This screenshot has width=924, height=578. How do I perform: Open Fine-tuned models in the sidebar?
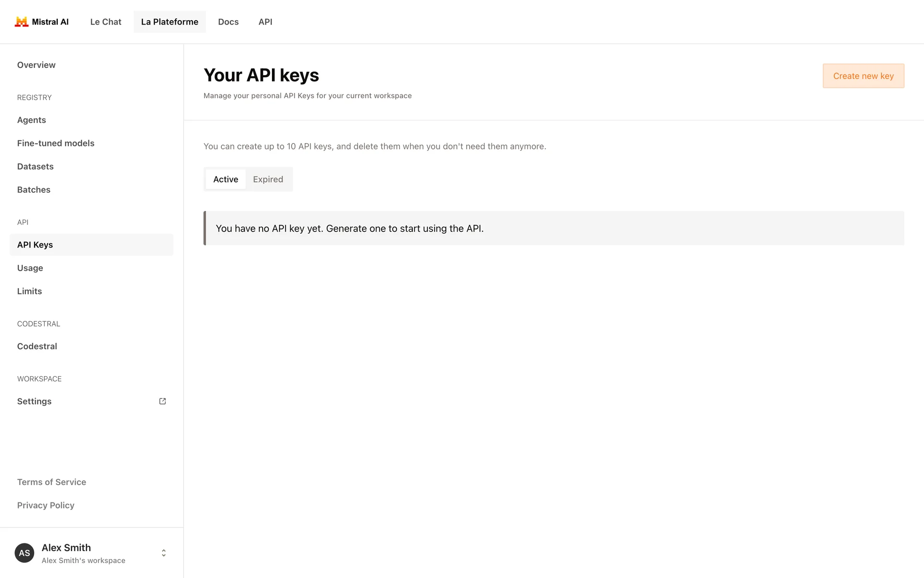pyautogui.click(x=56, y=143)
